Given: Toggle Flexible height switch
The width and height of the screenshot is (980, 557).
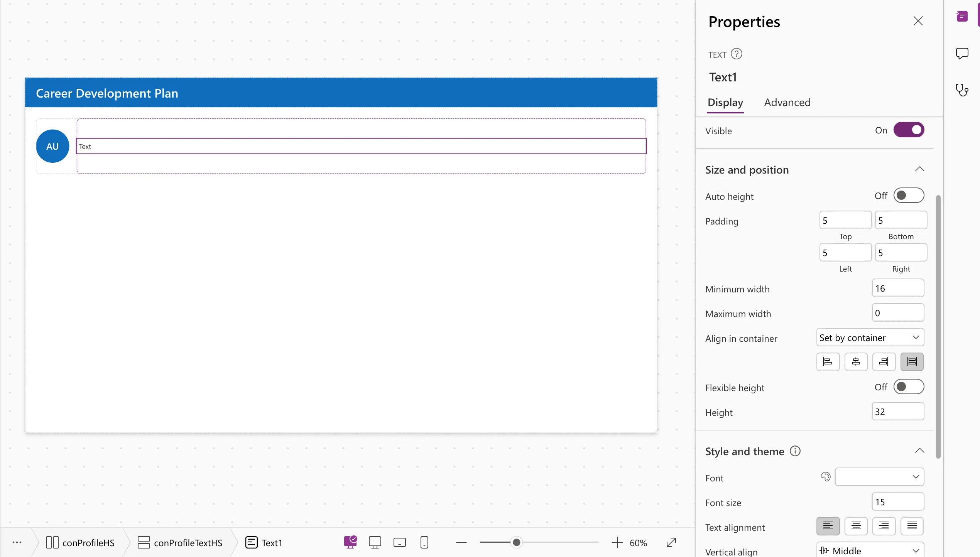Looking at the screenshot, I should [909, 387].
